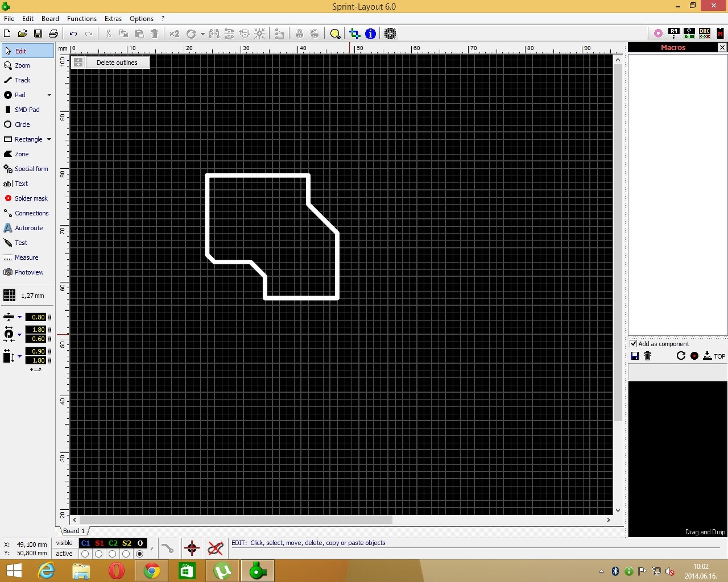728x582 pixels.
Task: Close the Macros panel
Action: (x=722, y=48)
